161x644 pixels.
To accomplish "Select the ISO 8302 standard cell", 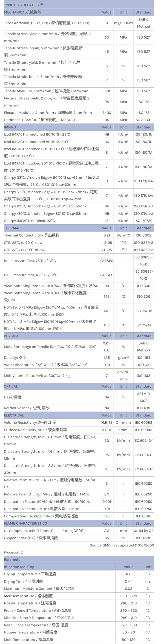I will (144, 235).
